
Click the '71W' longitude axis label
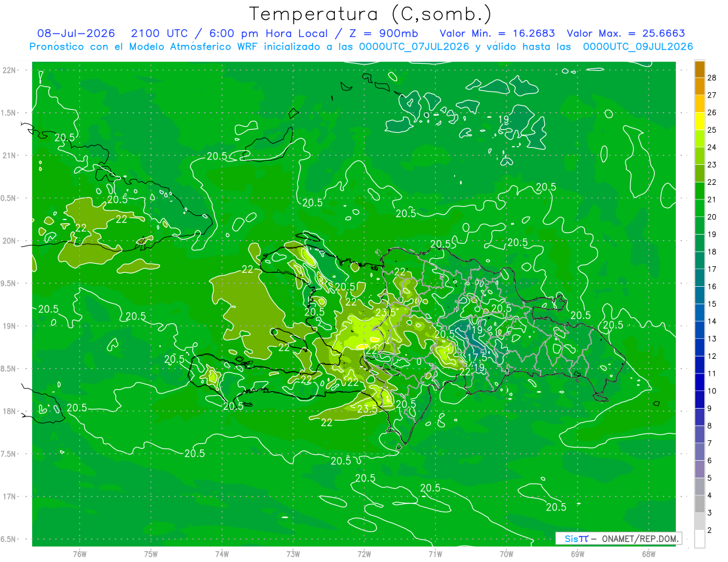coord(435,554)
